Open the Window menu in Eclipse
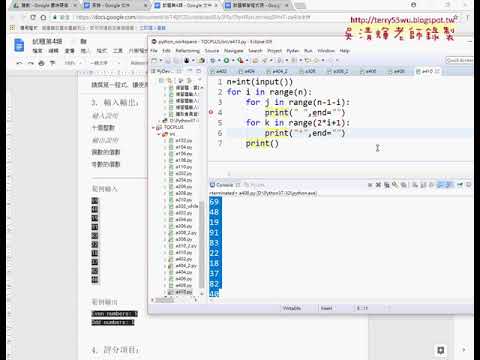Screen dimensions: 480x360 coord(326,51)
